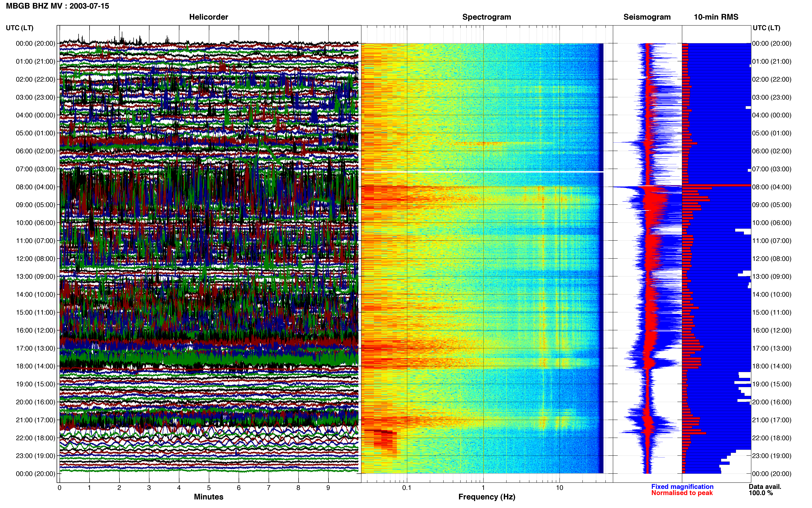Click the right '19:00 (15:00)' time label
This screenshot has height=508, width=812.
[772, 384]
